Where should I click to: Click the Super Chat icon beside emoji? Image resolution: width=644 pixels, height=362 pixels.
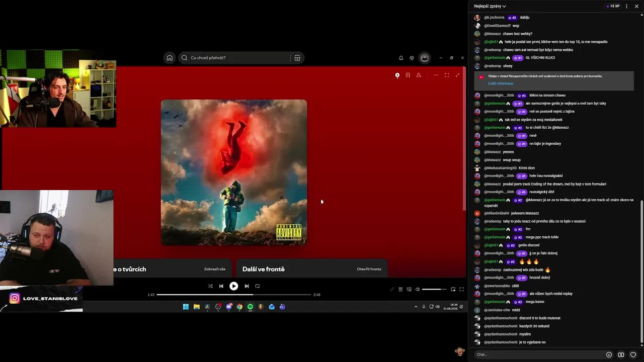(621, 354)
